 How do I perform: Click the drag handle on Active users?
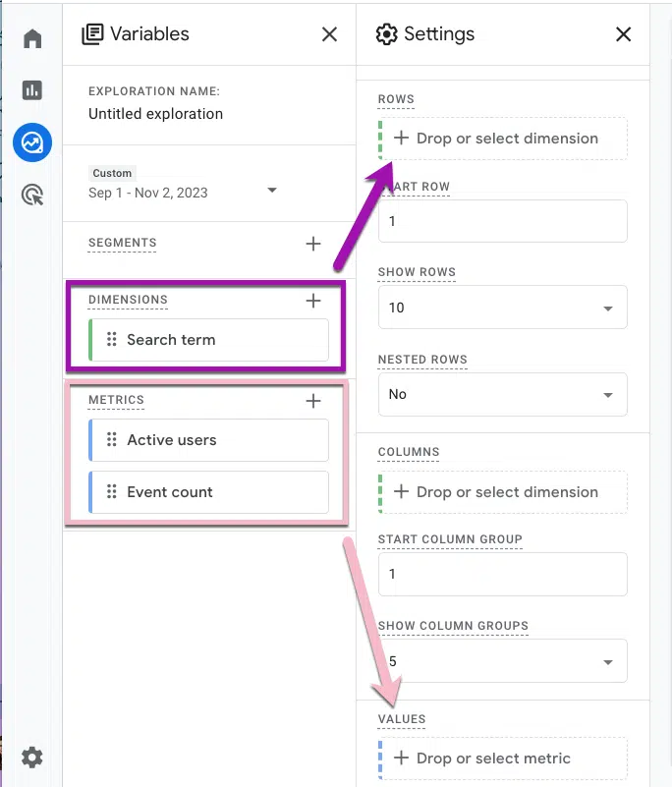111,439
